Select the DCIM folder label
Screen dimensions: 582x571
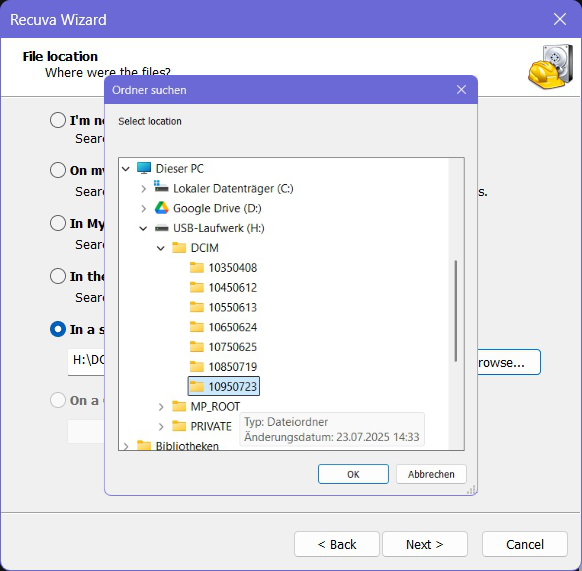205,247
